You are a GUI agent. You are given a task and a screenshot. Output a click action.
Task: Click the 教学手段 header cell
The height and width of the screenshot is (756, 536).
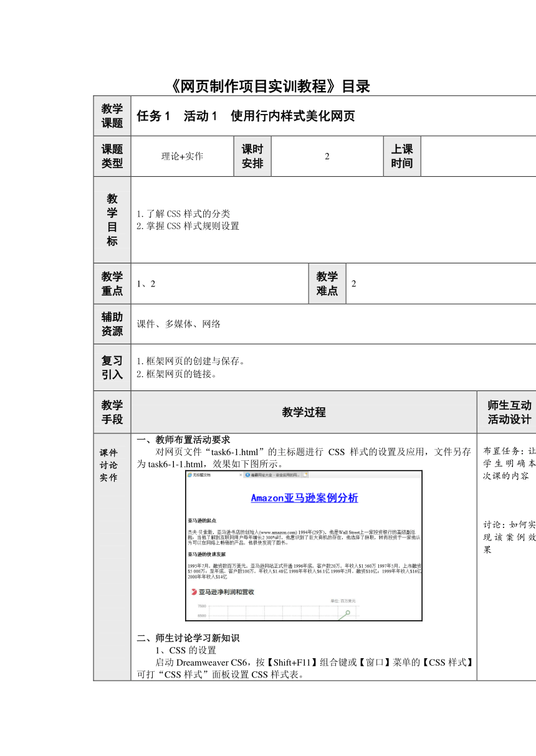coord(112,412)
